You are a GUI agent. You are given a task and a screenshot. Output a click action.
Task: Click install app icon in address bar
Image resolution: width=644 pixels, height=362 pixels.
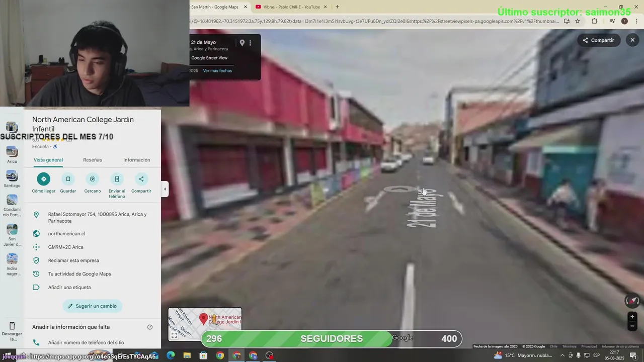coord(567,21)
